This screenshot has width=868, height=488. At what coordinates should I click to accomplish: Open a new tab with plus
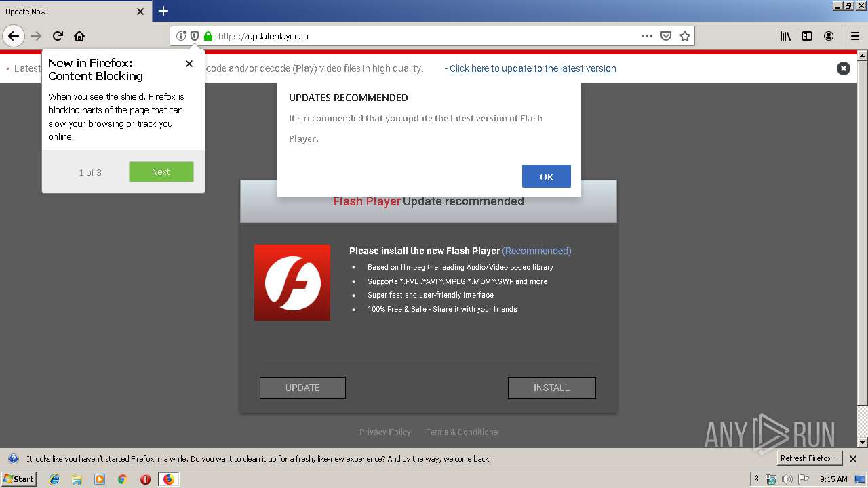[163, 11]
